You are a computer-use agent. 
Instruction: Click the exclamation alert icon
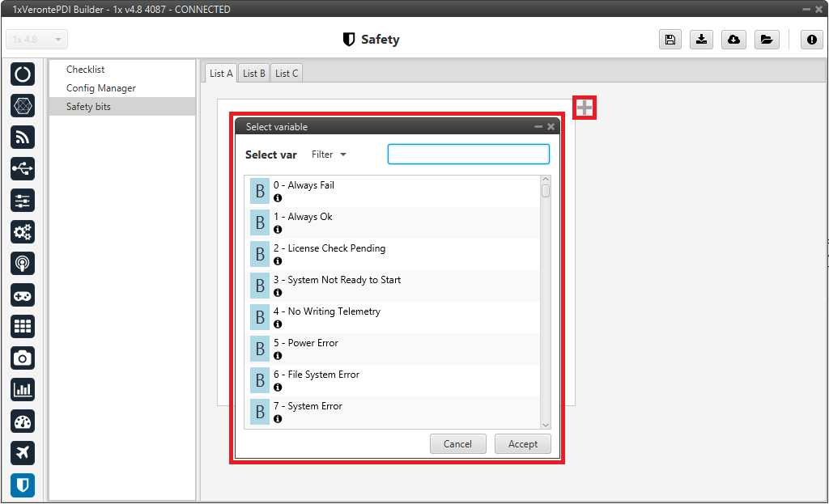[x=811, y=40]
